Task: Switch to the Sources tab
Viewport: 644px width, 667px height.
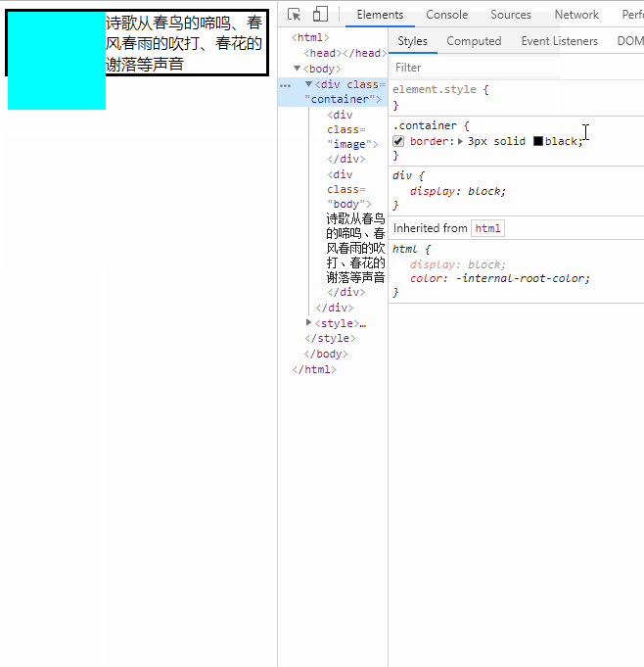Action: (511, 15)
